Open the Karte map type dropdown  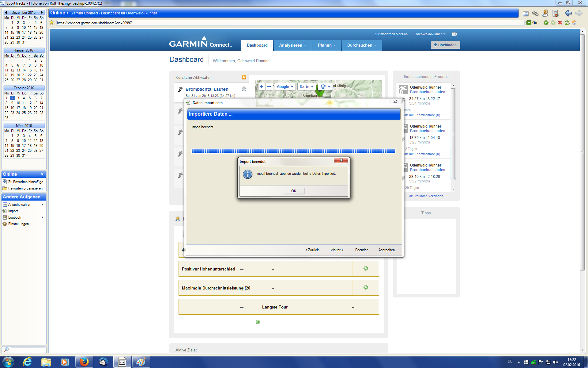(306, 87)
